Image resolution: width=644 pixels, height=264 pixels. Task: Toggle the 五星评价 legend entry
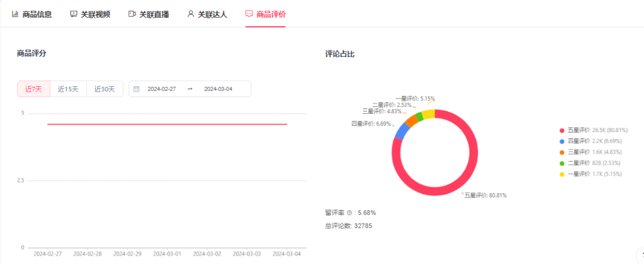pos(594,130)
